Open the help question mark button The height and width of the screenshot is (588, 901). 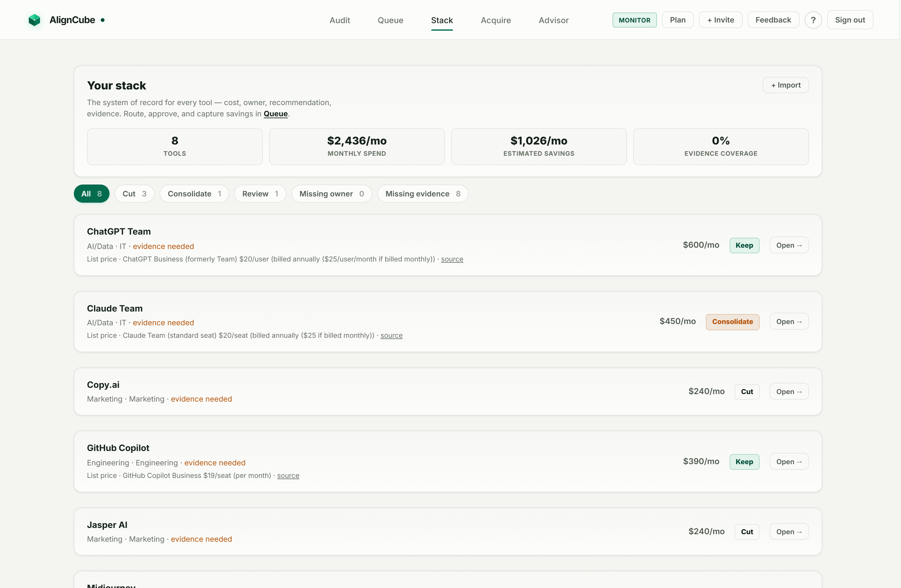coord(813,20)
